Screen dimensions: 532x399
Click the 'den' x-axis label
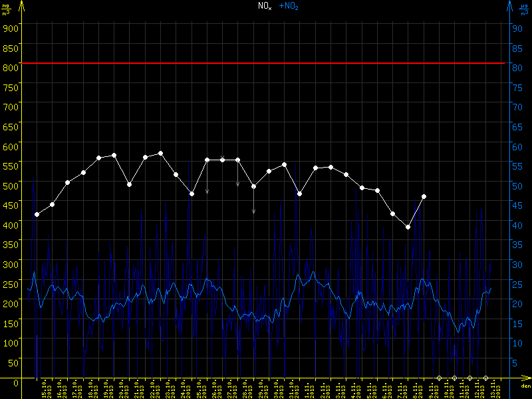[x=525, y=386]
